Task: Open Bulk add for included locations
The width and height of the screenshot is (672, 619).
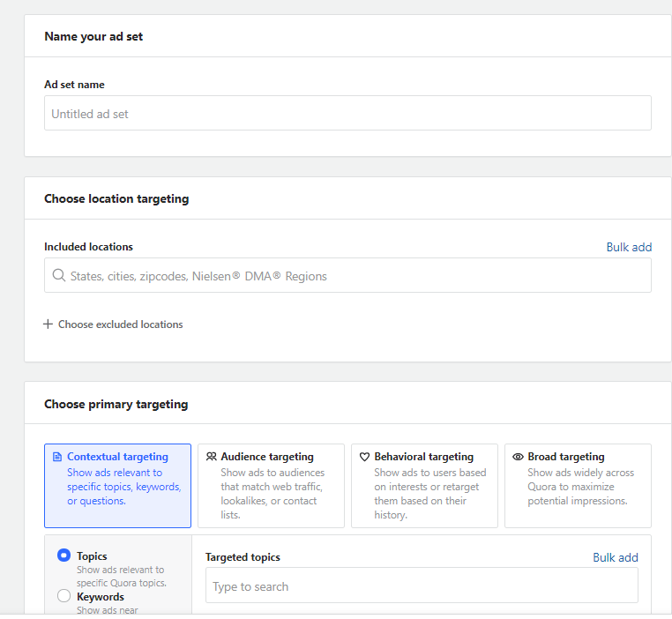Action: [629, 247]
